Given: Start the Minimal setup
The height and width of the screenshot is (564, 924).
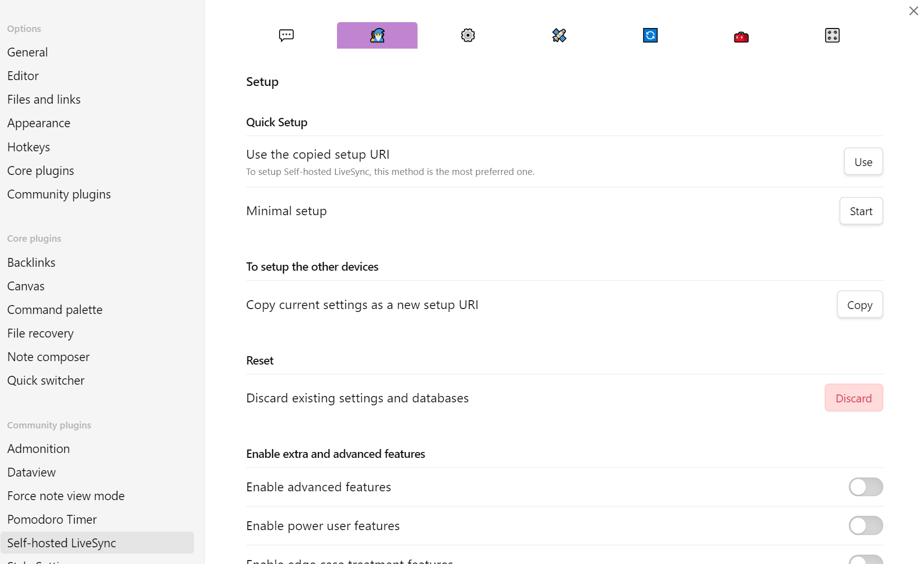Looking at the screenshot, I should 861,211.
